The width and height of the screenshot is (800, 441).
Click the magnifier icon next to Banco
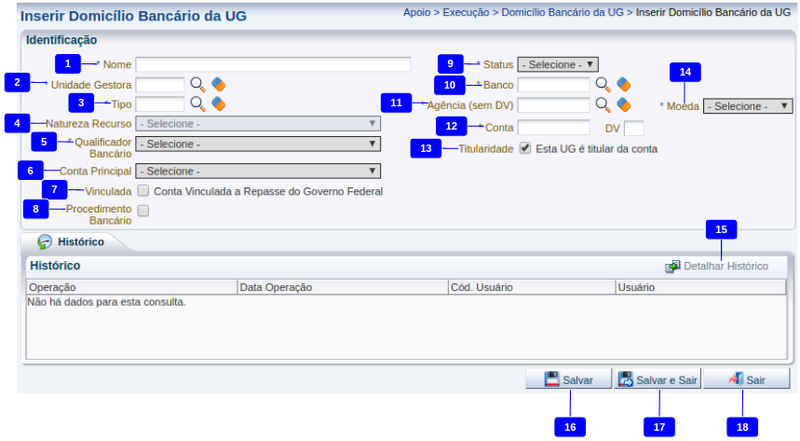603,84
